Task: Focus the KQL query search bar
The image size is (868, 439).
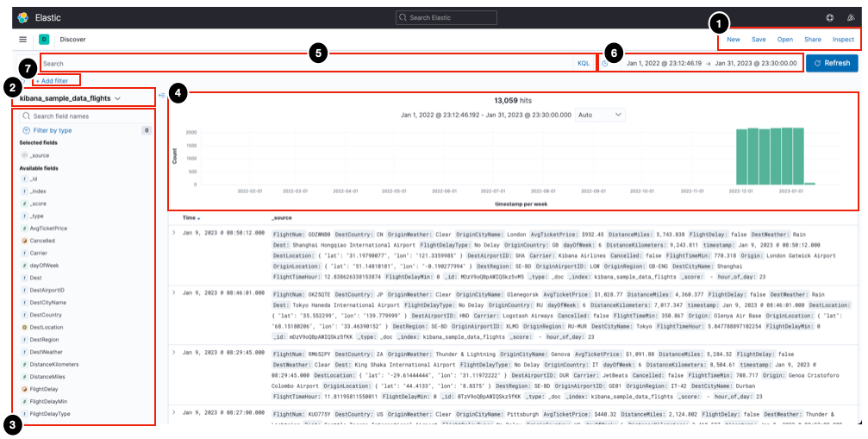Action: tap(307, 64)
